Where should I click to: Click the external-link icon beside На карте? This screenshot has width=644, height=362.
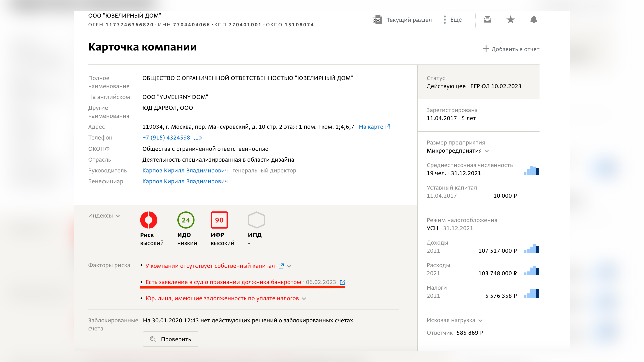coord(387,127)
